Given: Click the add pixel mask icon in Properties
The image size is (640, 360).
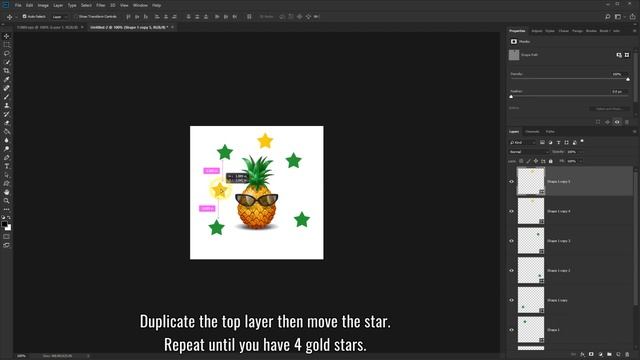Looking at the screenshot, I should click(x=619, y=55).
